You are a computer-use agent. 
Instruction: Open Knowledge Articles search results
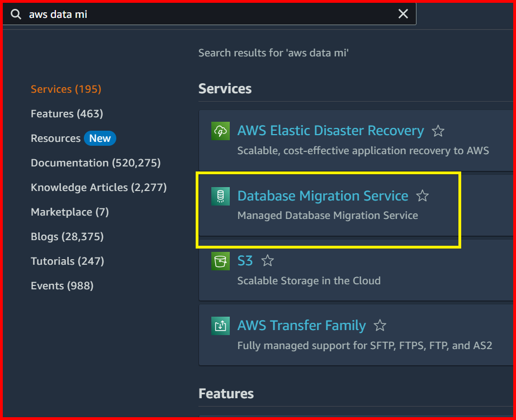coord(98,187)
